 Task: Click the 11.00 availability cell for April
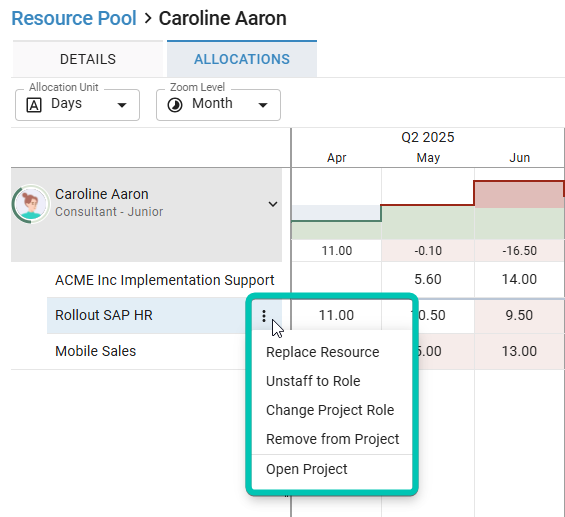337,251
